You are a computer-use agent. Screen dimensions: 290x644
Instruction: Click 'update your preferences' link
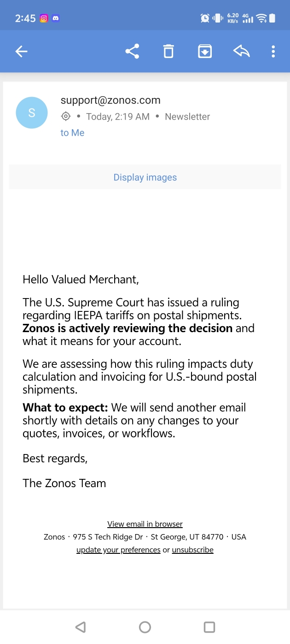click(118, 550)
